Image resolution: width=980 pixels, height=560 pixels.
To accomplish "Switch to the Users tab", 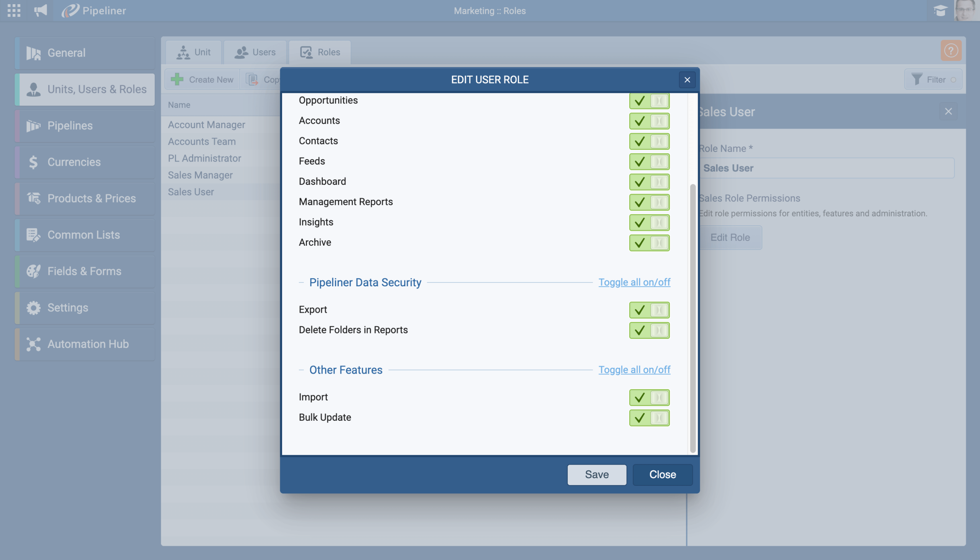I will click(x=255, y=52).
